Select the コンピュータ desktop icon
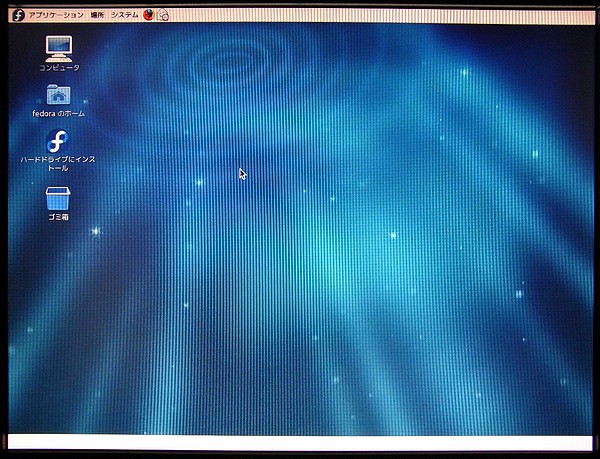This screenshot has width=600, height=459. (x=59, y=49)
